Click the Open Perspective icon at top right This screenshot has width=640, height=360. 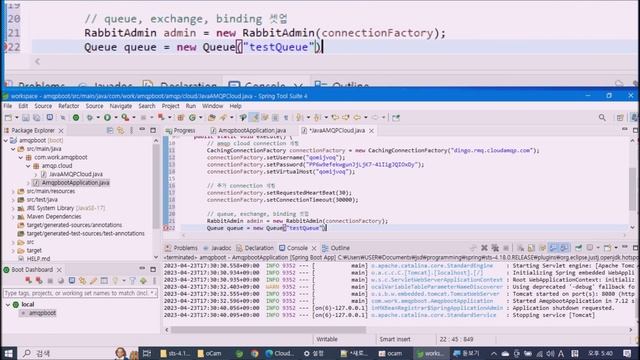[620, 118]
